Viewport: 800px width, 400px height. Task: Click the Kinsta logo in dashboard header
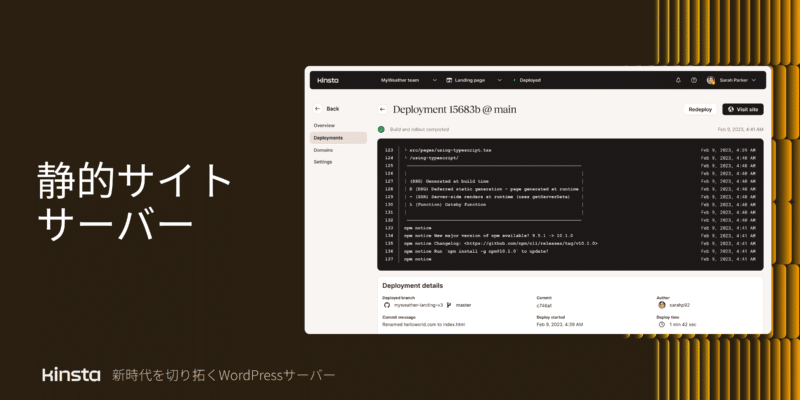328,80
